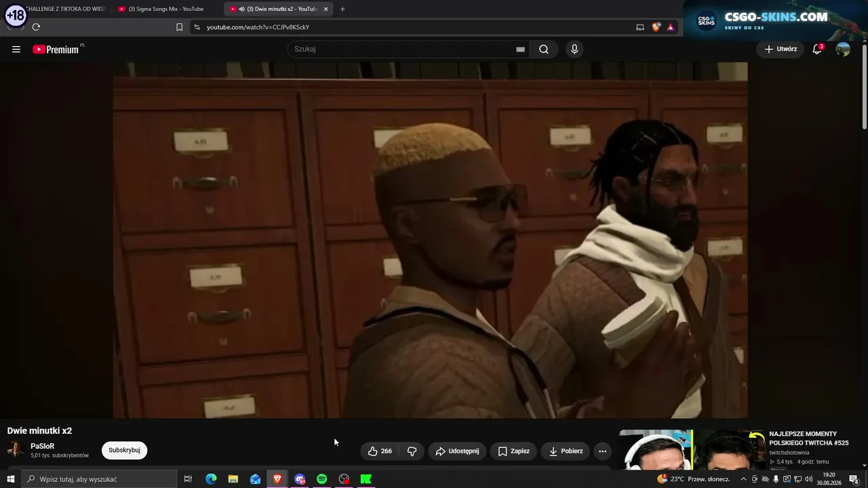Open the red round taskbar app icon
Viewport: 868px width, 488px height.
click(344, 479)
